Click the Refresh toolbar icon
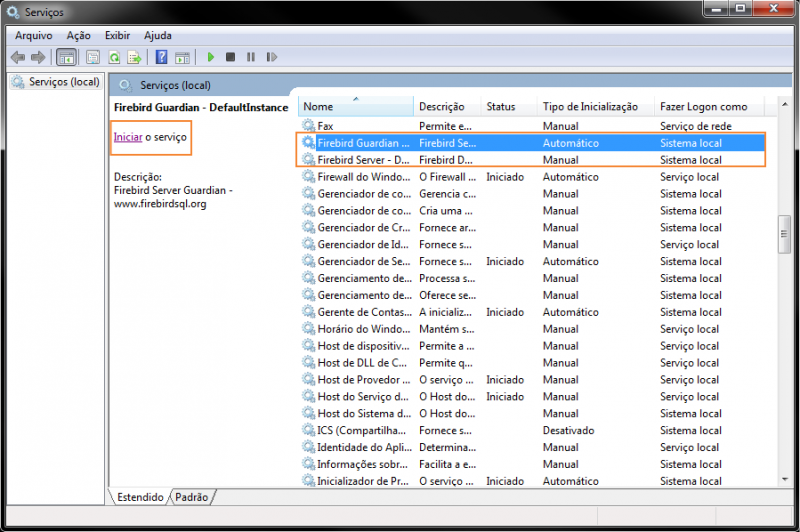800x532 pixels. coord(114,57)
